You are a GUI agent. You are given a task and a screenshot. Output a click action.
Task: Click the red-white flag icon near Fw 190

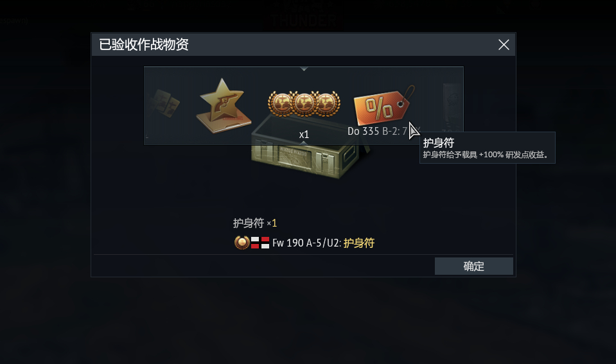tap(260, 243)
